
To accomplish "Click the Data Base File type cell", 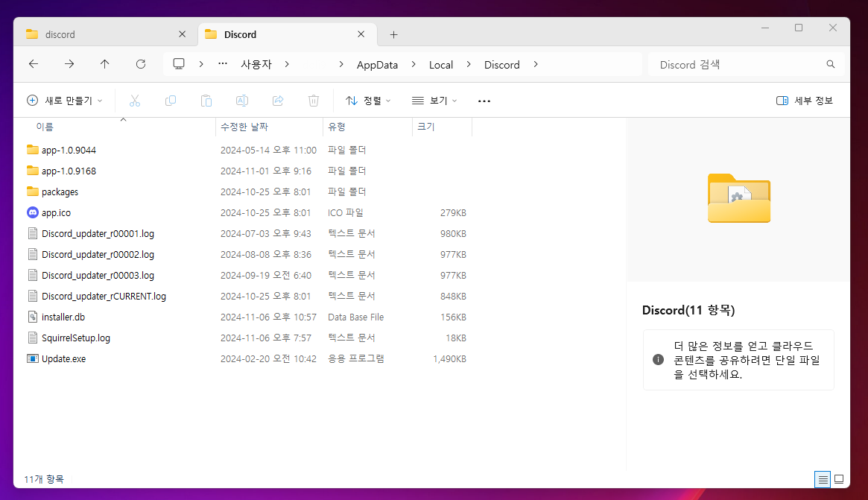I will coord(355,317).
